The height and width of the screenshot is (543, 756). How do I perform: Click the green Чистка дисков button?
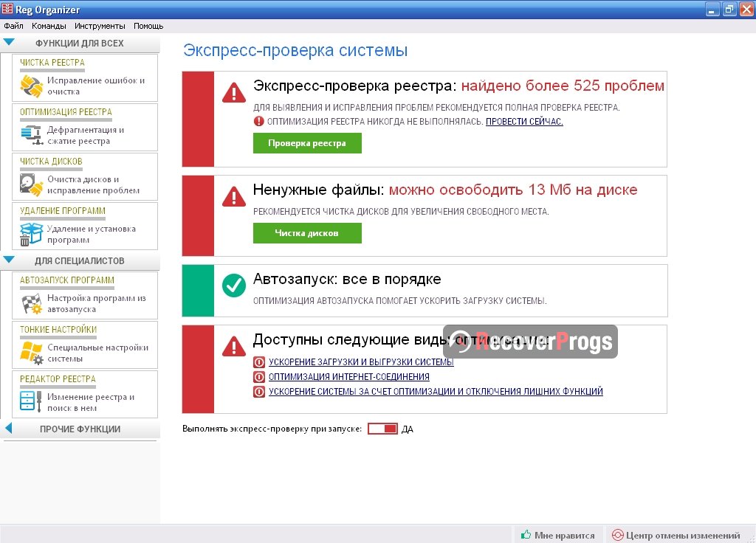click(x=307, y=233)
